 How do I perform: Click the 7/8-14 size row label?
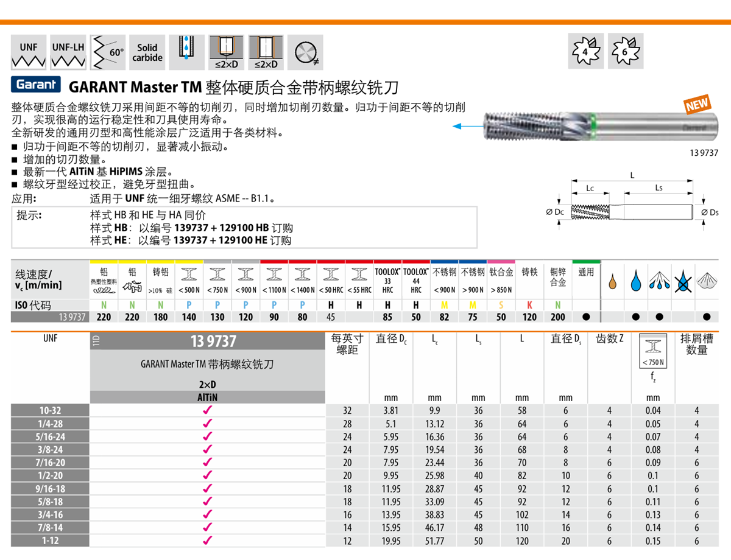pyautogui.click(x=50, y=527)
